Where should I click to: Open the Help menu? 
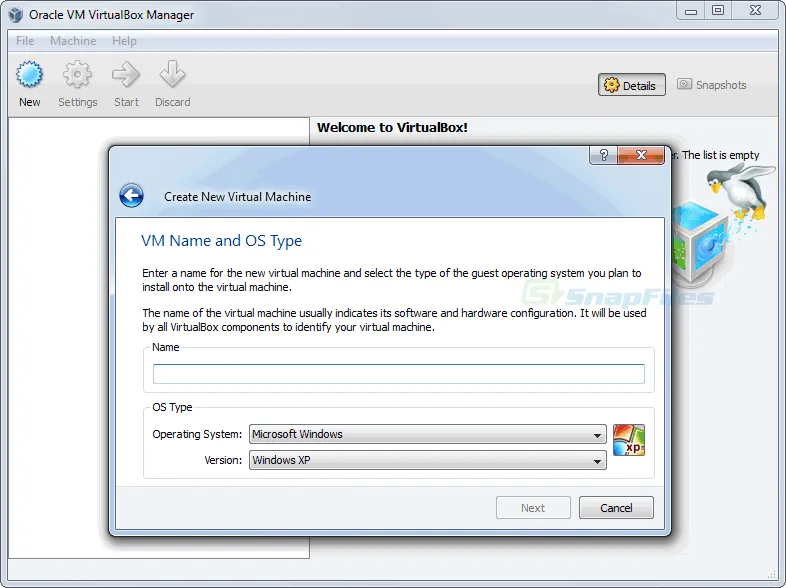coord(124,41)
